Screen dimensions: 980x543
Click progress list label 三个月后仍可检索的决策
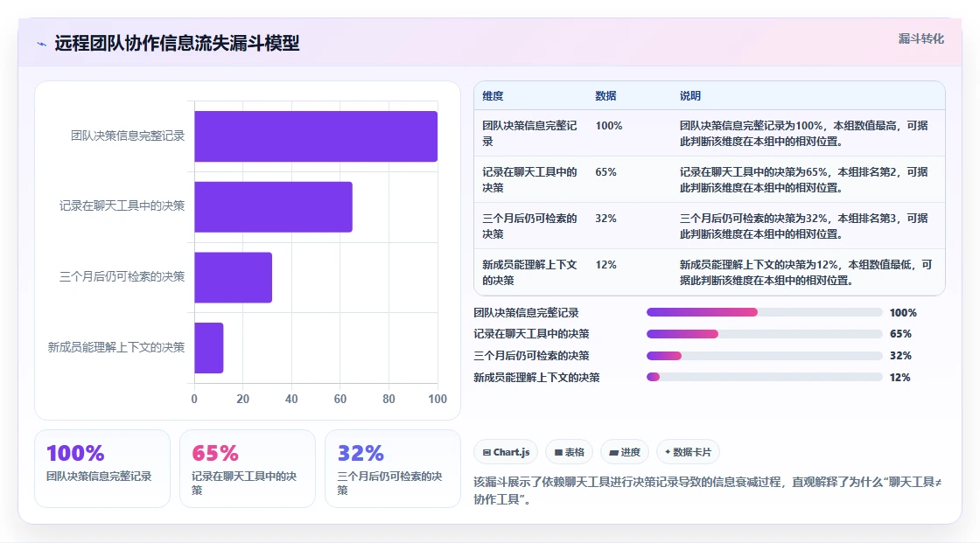point(531,356)
